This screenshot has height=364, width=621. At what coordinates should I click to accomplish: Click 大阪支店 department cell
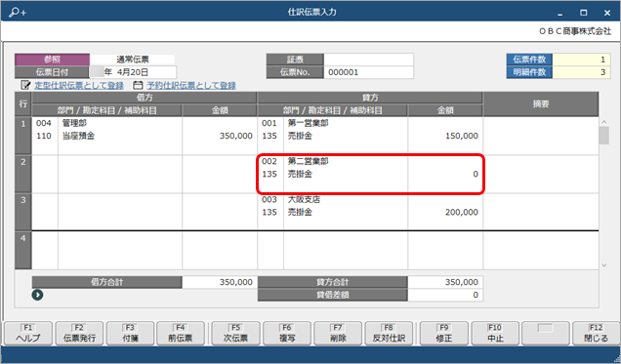click(304, 199)
